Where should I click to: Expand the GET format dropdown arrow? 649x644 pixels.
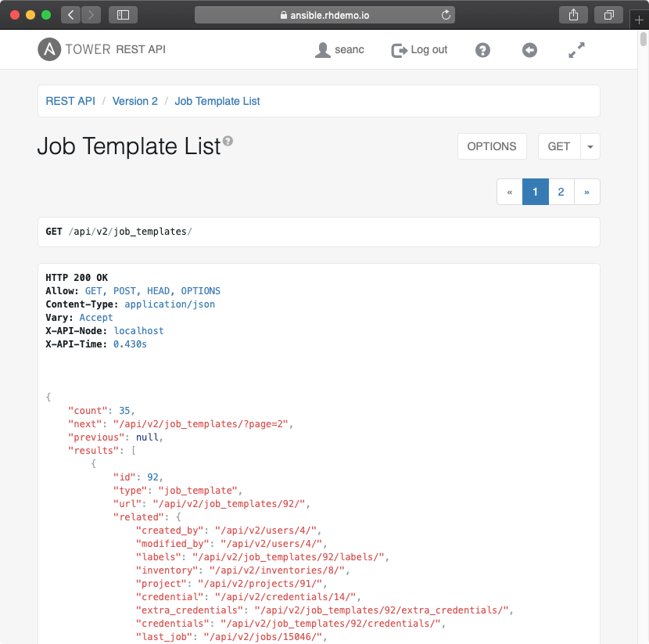tap(590, 146)
